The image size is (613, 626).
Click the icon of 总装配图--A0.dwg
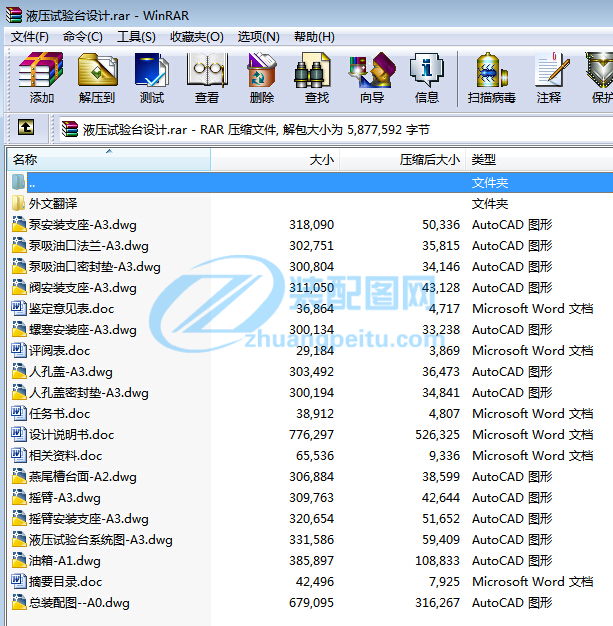click(x=18, y=602)
